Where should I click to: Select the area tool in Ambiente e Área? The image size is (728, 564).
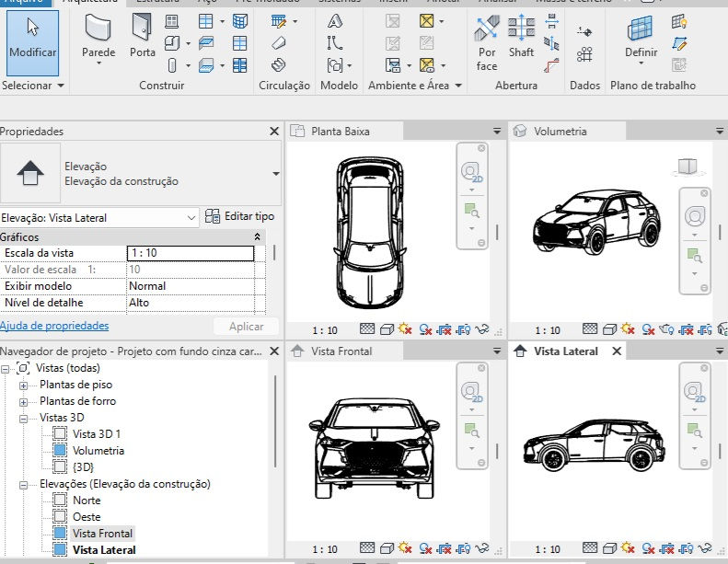click(x=427, y=21)
